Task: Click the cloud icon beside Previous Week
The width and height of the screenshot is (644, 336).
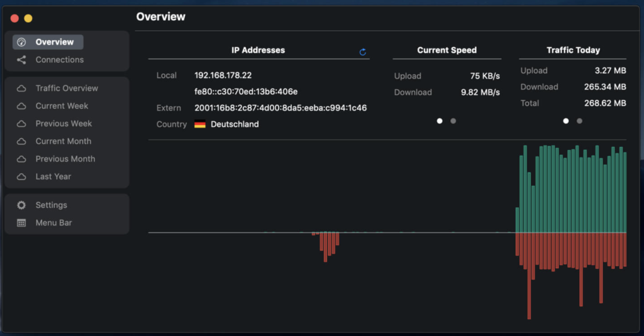Action: tap(21, 124)
